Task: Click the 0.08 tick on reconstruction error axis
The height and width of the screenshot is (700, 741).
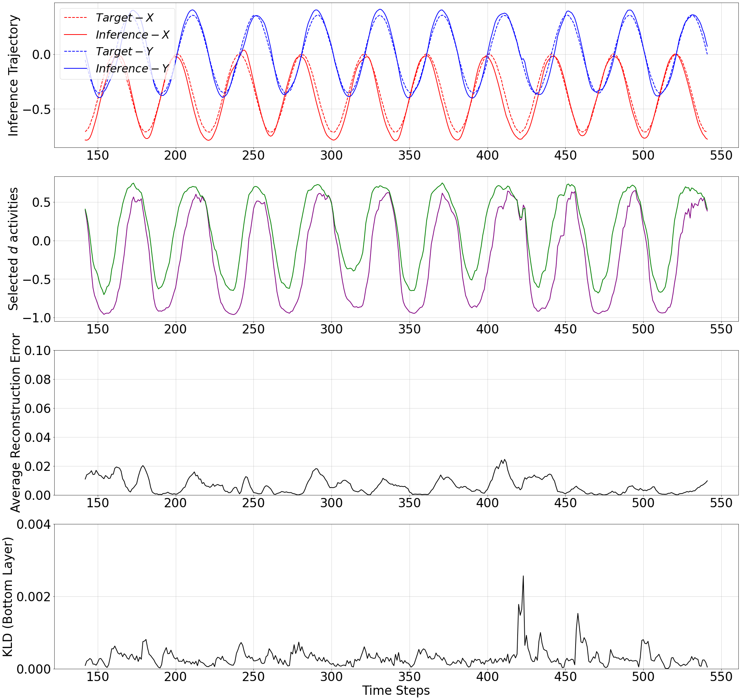Action: 37,380
